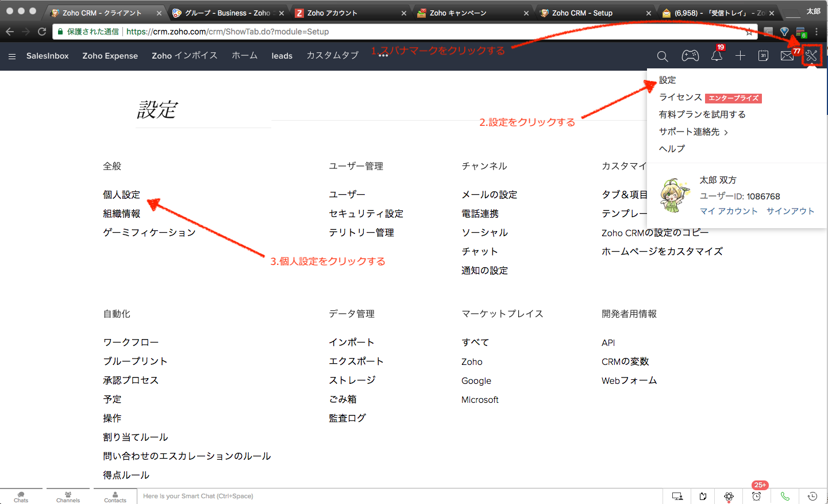Select 設定 in the tools dropdown menu

coord(668,80)
